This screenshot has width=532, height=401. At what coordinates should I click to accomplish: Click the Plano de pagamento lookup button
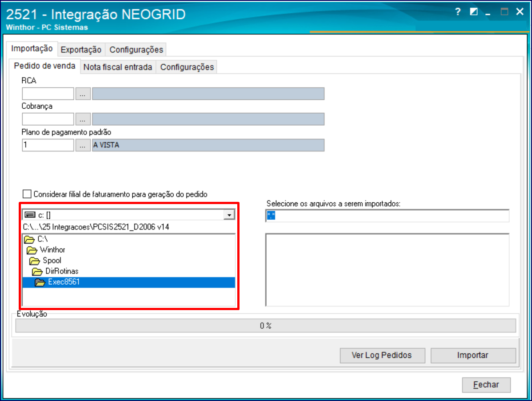(83, 145)
